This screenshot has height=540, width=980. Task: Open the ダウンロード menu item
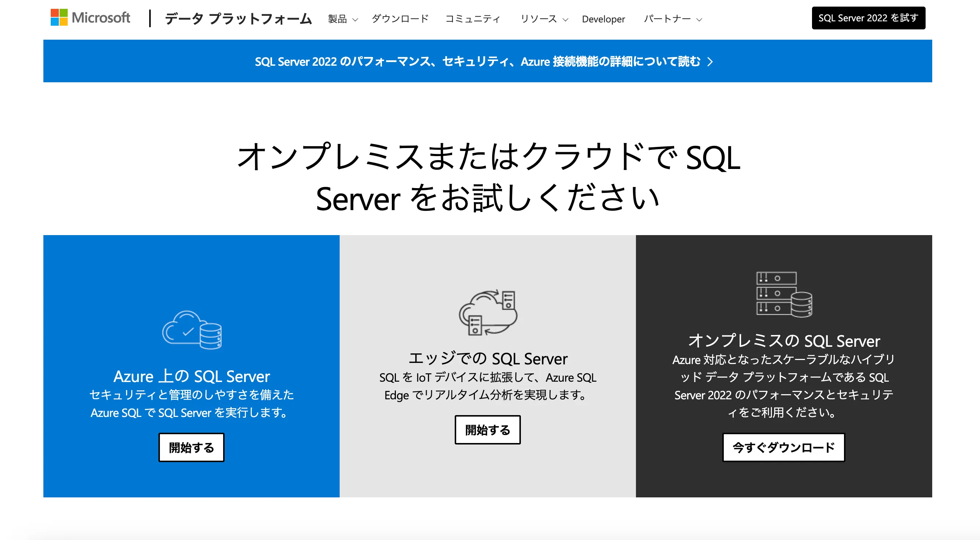coord(400,19)
